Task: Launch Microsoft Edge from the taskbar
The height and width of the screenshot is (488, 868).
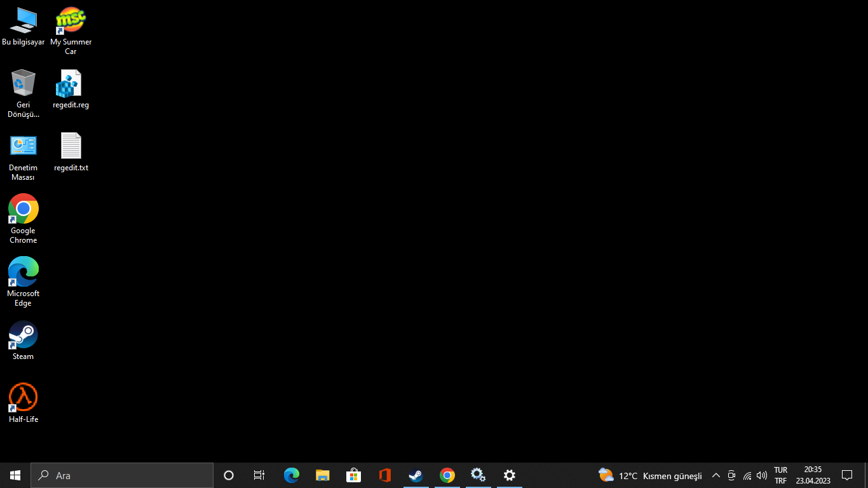Action: (291, 475)
